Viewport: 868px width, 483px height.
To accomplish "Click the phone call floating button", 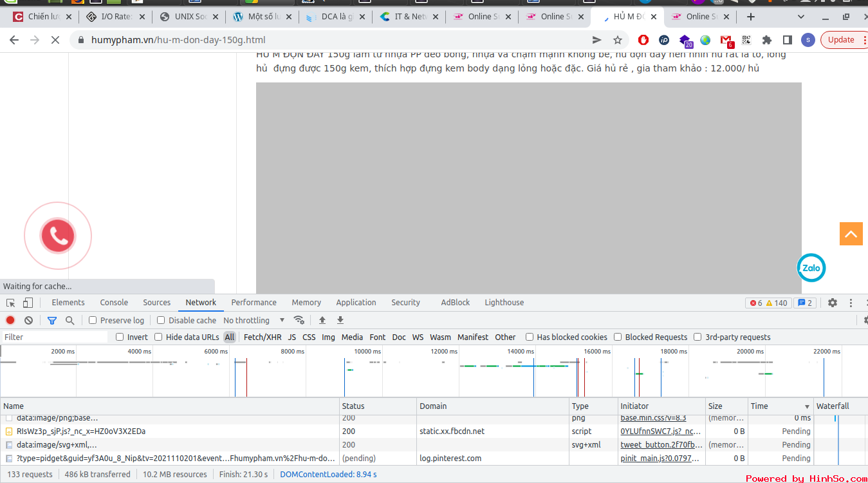I will (58, 236).
